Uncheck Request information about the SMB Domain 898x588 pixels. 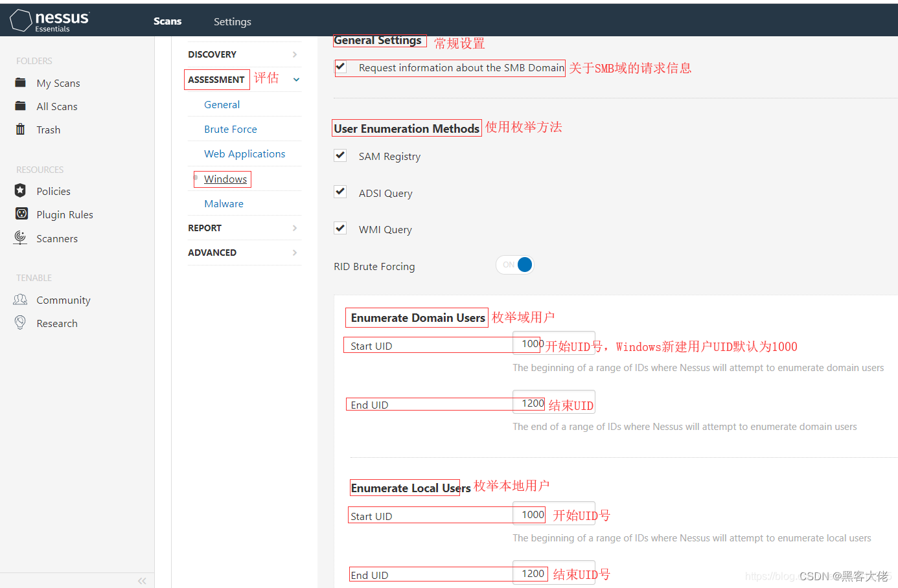tap(341, 67)
